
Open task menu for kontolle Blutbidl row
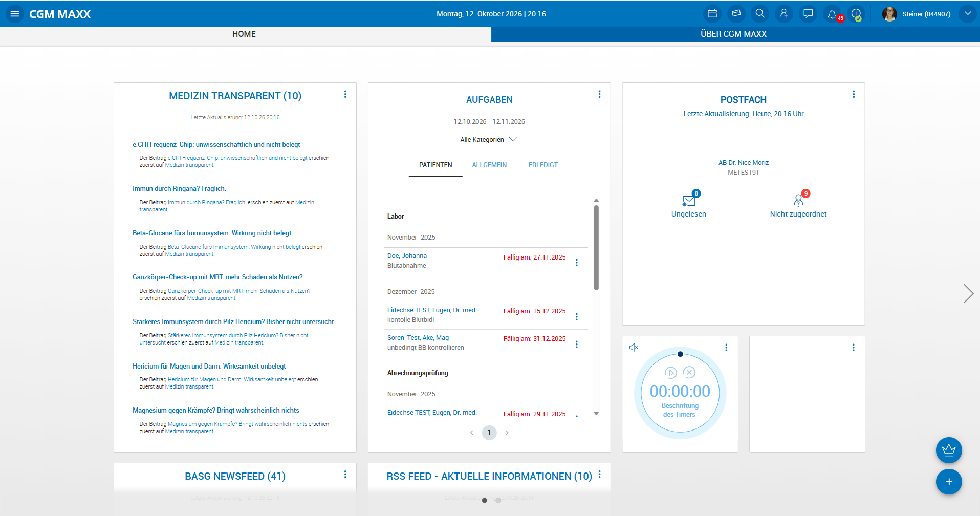577,317
